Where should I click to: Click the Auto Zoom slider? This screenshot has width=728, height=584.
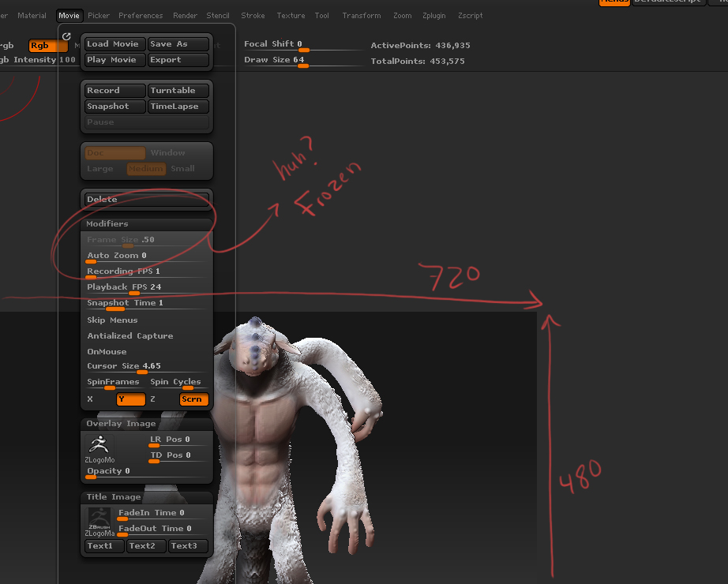[x=147, y=256]
